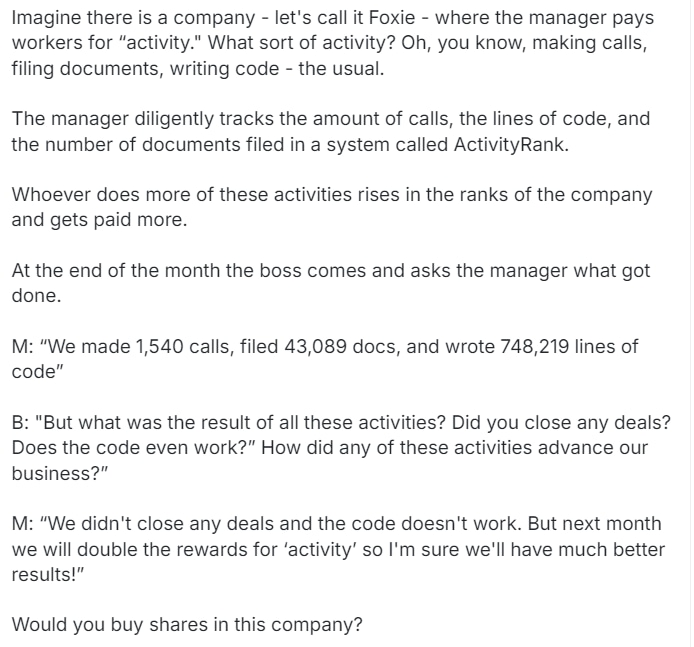This screenshot has height=647, width=694.
Task: Click the word "results!" in the final manager reply
Action: click(46, 574)
